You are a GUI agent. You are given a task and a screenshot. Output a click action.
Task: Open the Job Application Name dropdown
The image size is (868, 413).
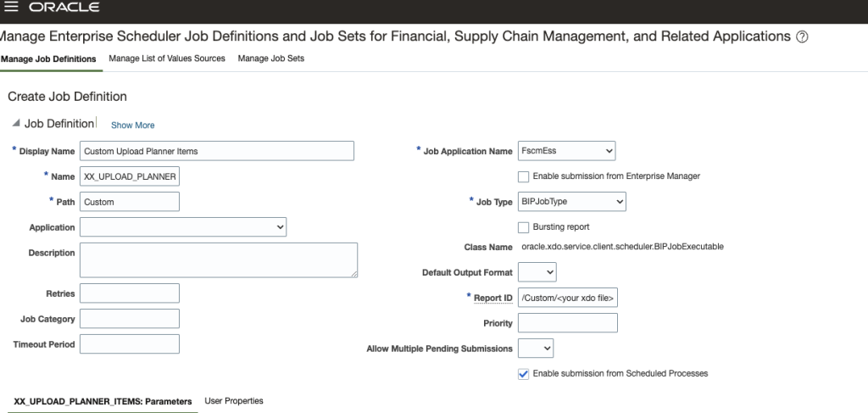[x=566, y=151]
